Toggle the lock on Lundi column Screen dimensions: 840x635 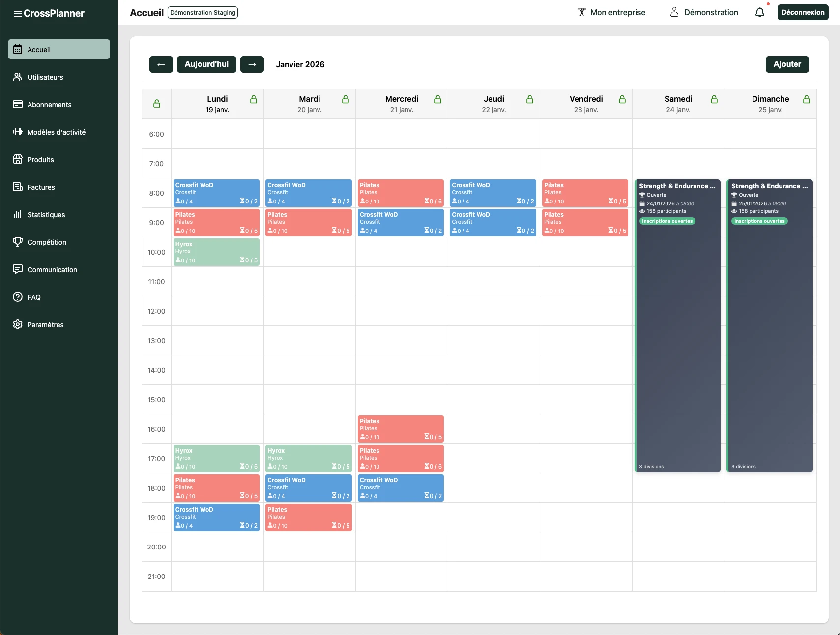click(254, 99)
